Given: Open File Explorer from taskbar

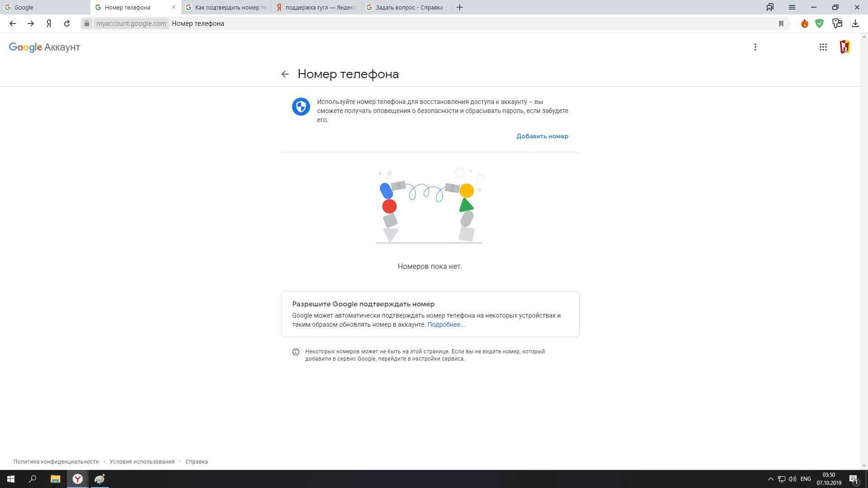Looking at the screenshot, I should click(55, 479).
